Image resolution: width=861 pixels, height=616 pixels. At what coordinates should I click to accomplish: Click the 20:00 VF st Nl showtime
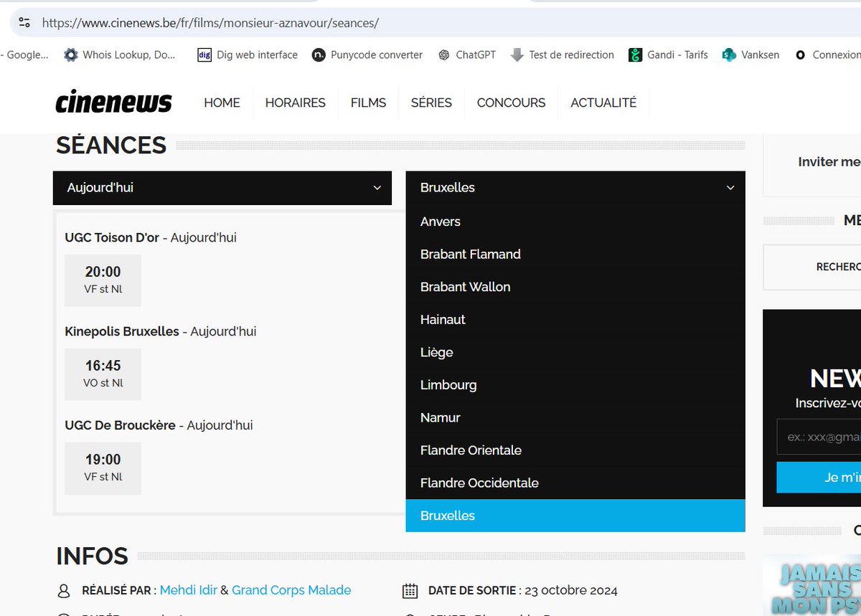coord(103,280)
